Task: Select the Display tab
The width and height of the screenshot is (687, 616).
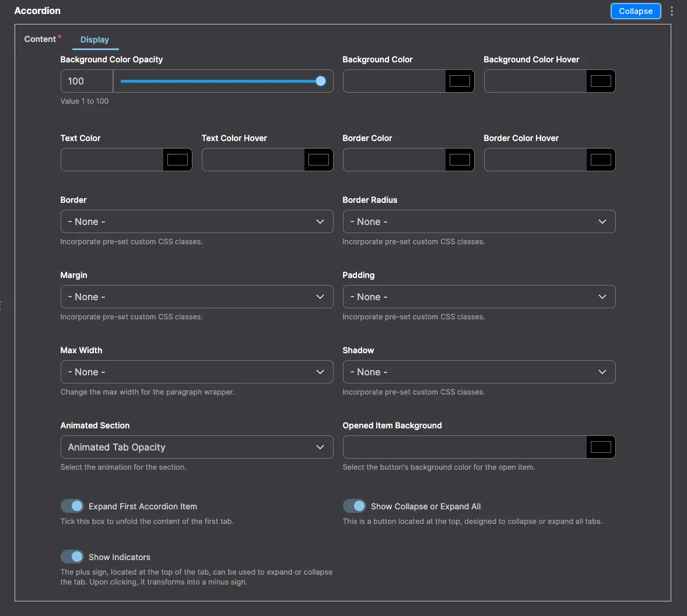Action: (94, 40)
